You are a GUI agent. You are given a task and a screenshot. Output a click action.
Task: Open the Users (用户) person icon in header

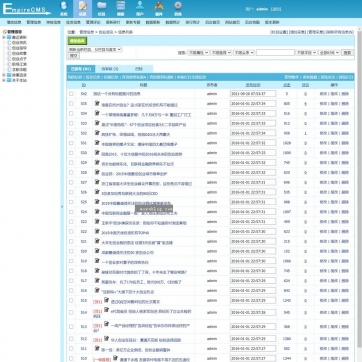pos(140,8)
